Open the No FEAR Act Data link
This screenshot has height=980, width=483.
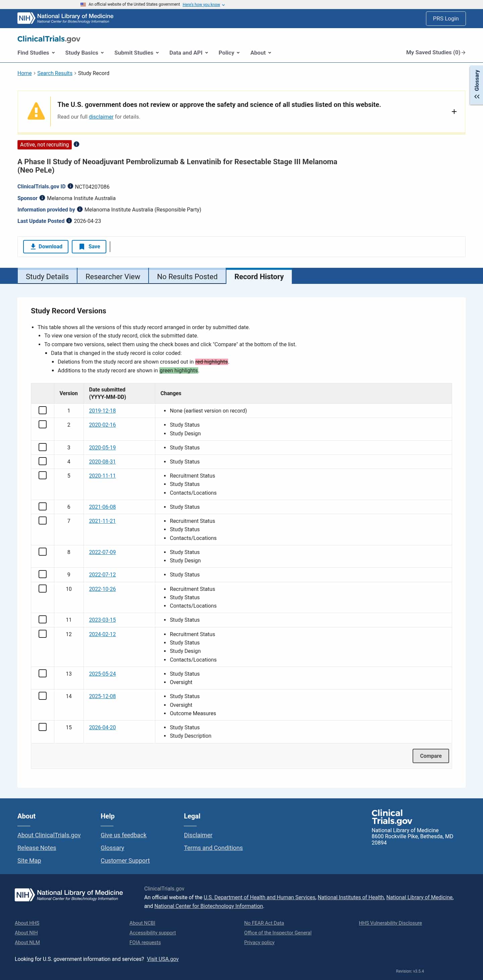264,923
